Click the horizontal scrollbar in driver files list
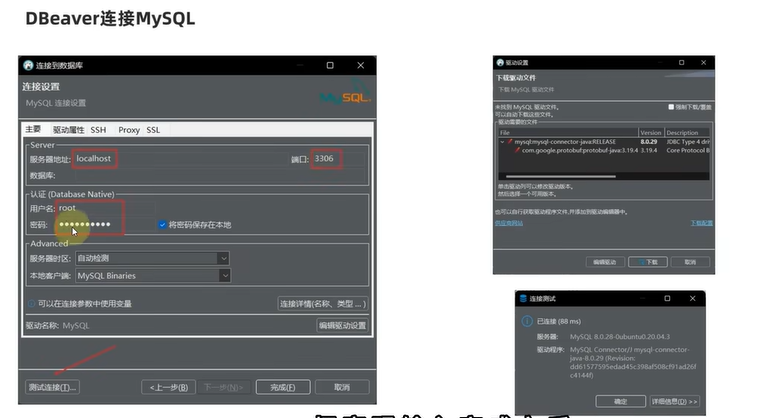This screenshot has height=418, width=761. point(561,176)
